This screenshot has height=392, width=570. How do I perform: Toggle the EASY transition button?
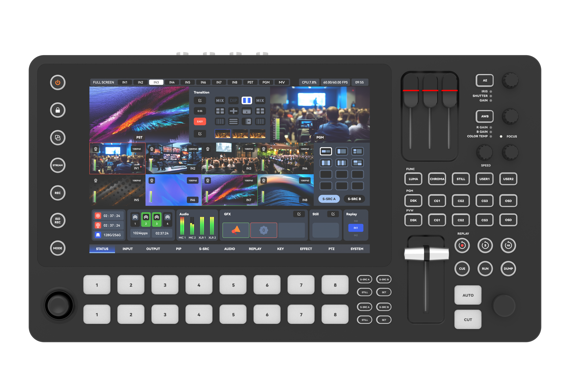pyautogui.click(x=200, y=122)
